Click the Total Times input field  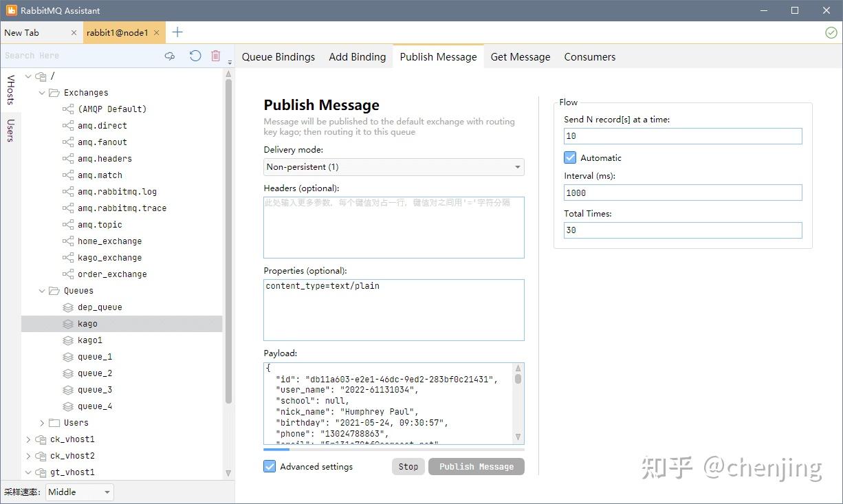point(683,230)
